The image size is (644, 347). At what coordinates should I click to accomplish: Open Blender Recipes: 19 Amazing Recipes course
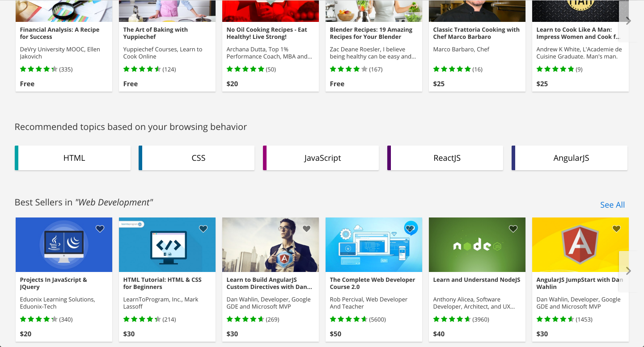371,33
